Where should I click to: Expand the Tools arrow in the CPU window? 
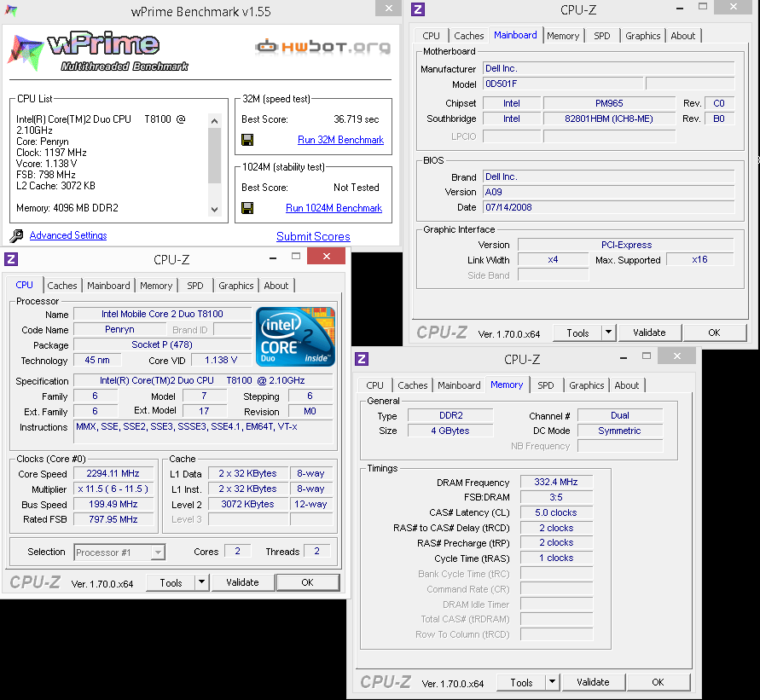pos(201,583)
